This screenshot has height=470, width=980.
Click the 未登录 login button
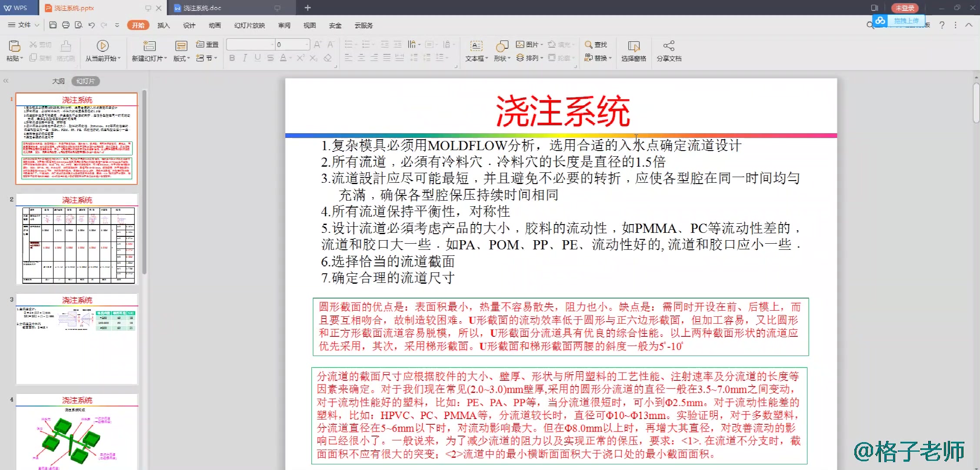pos(905,7)
